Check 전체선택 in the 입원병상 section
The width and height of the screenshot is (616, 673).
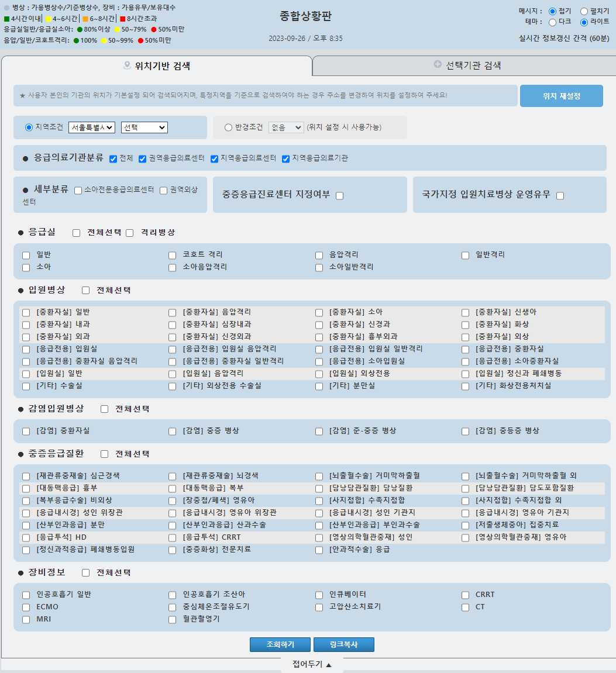pyautogui.click(x=86, y=291)
